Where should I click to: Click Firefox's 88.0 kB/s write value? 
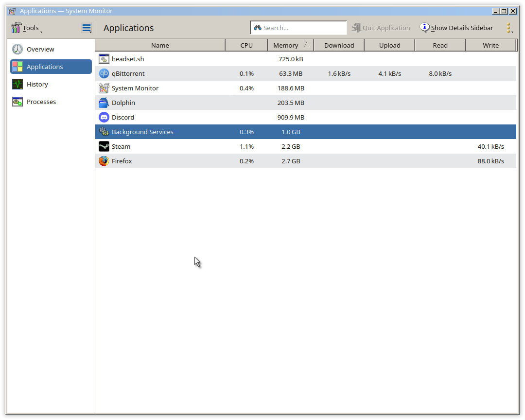(491, 161)
